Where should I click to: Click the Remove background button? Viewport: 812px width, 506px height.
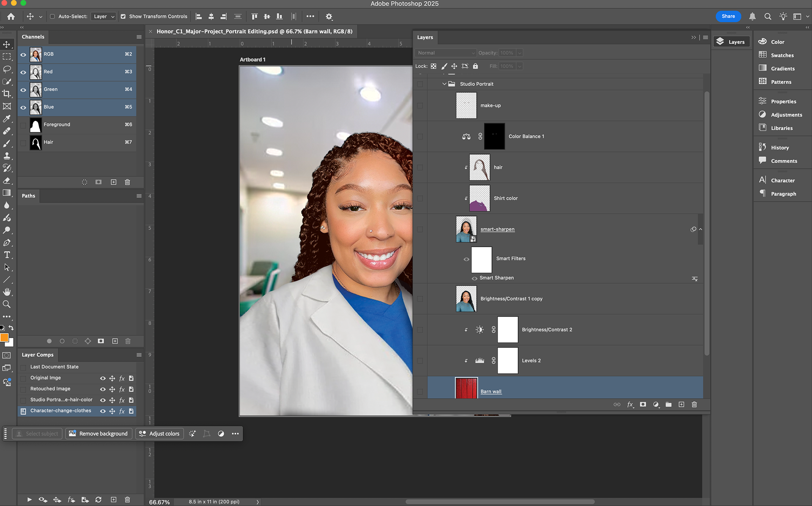click(x=99, y=434)
